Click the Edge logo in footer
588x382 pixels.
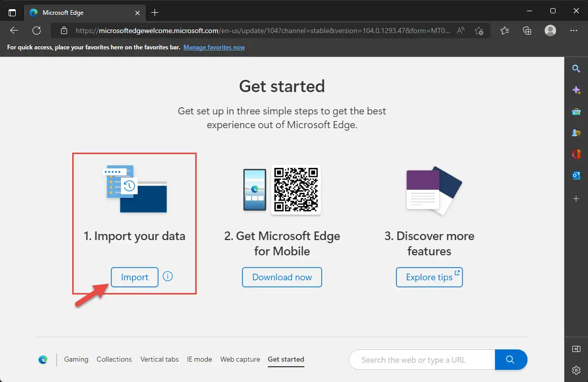point(43,360)
